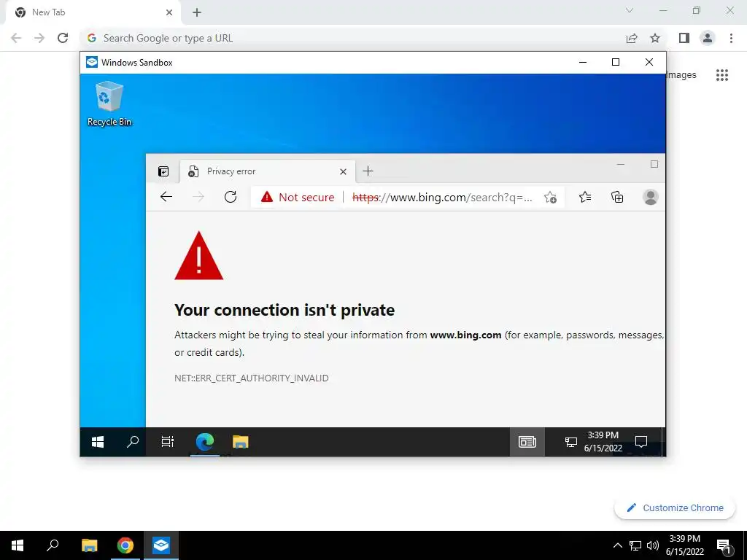Close the Privacy error tab
The image size is (747, 560).
[343, 171]
